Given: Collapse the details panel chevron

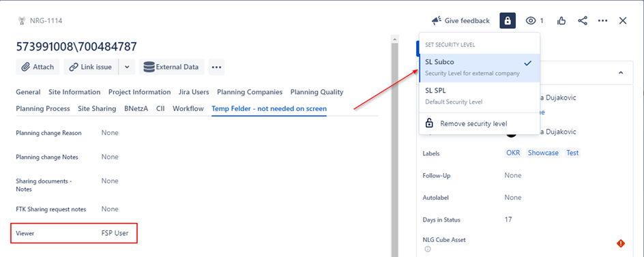Looking at the screenshot, I should point(621,73).
